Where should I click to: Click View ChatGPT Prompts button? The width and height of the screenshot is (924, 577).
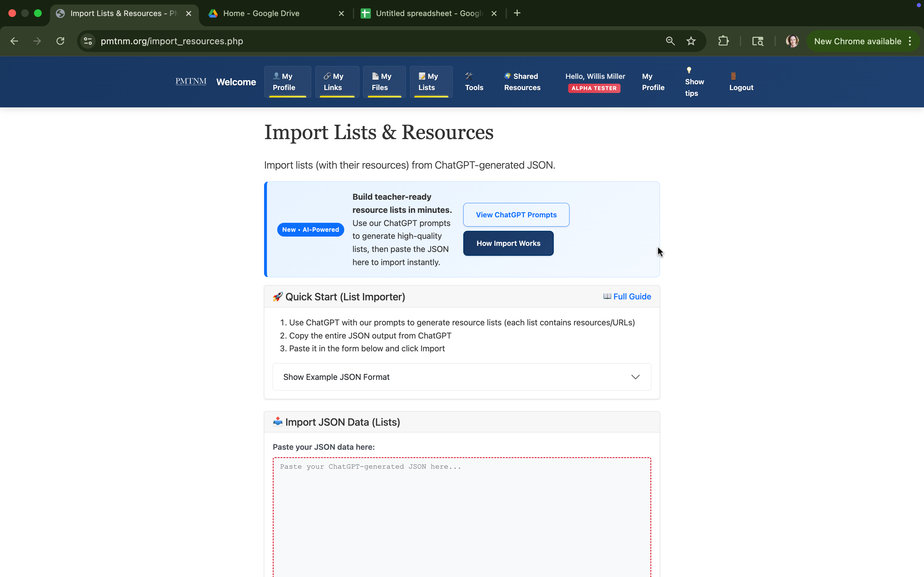point(516,215)
